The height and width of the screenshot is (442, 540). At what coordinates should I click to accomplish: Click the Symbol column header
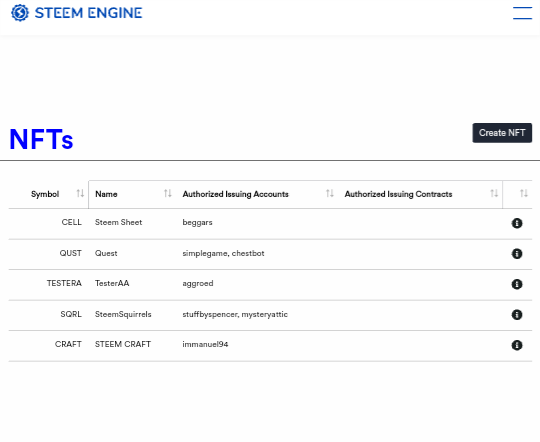click(45, 194)
